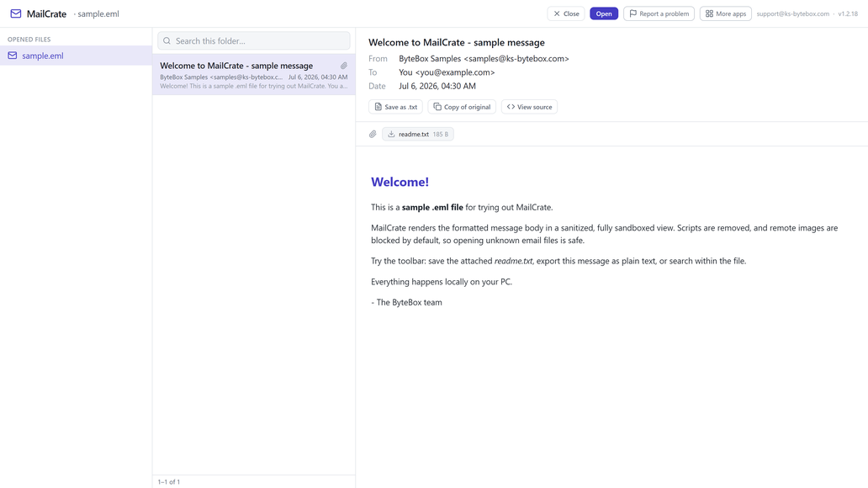
Task: Click the bold sample .eml file text
Action: point(432,207)
